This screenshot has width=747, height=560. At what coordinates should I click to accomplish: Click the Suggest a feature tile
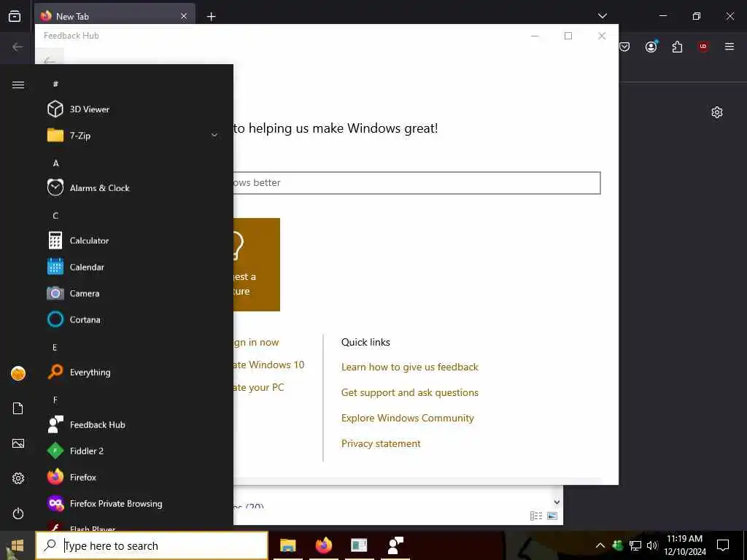click(x=257, y=265)
